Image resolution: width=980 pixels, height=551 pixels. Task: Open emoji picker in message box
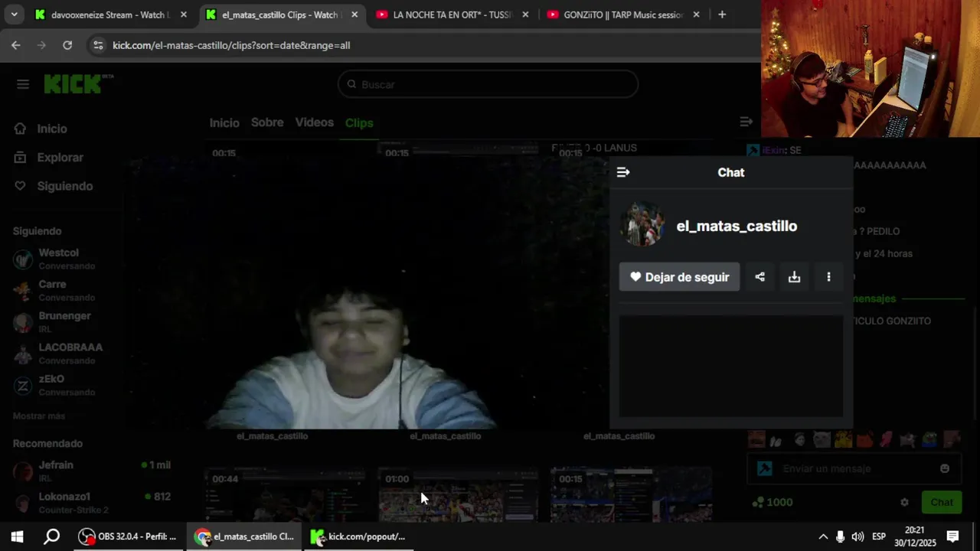[945, 468]
